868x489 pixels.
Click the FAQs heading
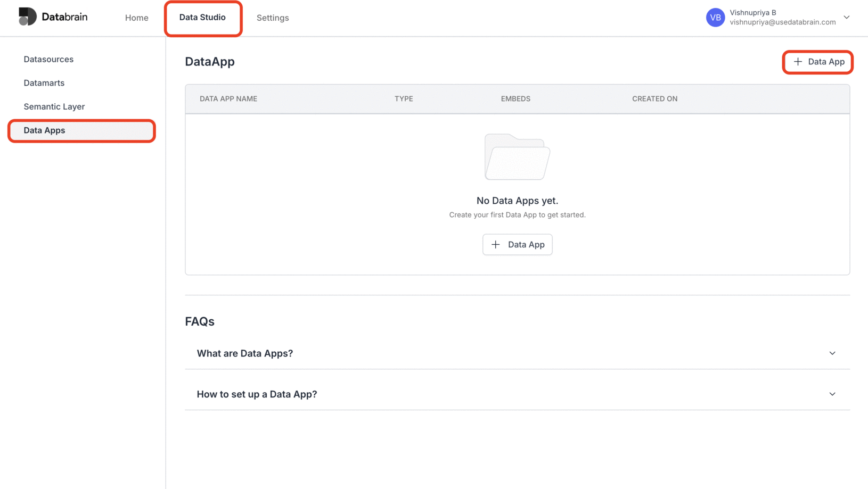[200, 321]
